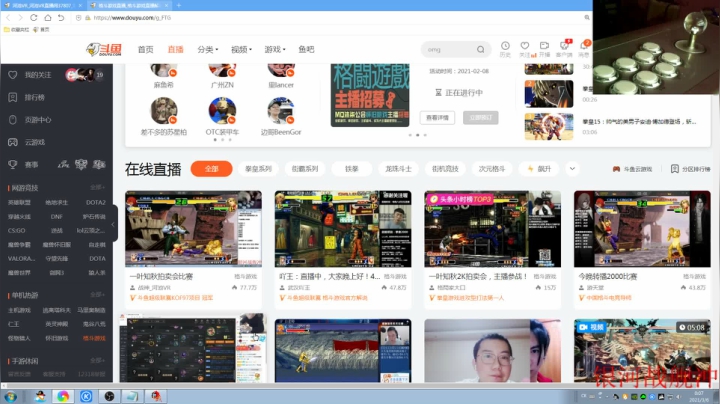Click the Windows Start button
The height and width of the screenshot is (404, 720).
tap(10, 396)
